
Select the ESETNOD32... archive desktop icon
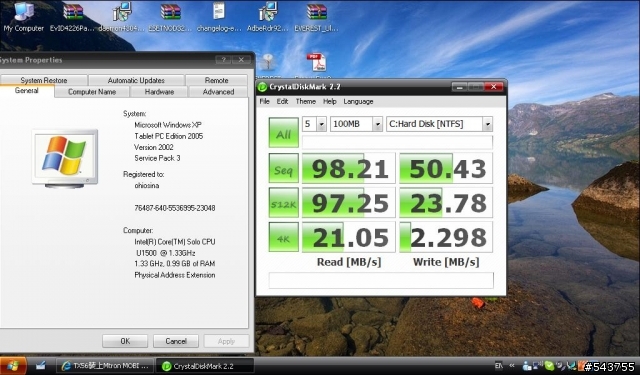(170, 16)
